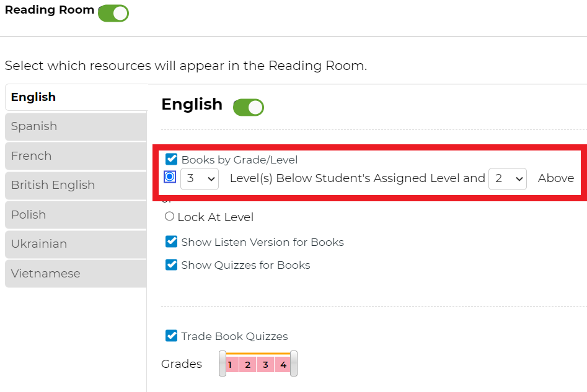Turn off the English language toggle

[x=249, y=108]
